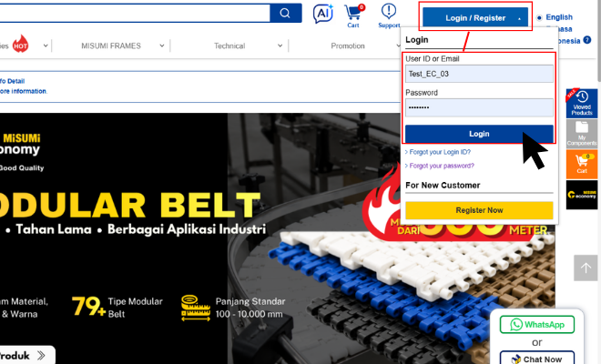The height and width of the screenshot is (364, 601).
Task: Click the main search input box
Action: (x=134, y=13)
